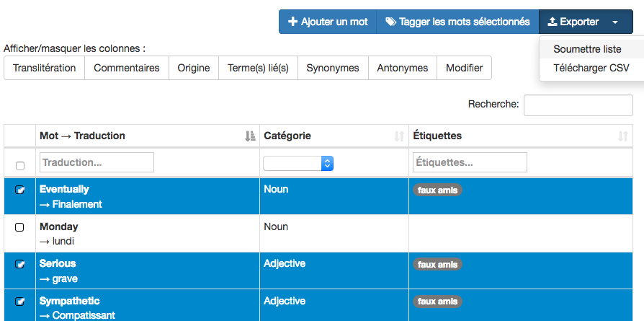
Task: Click the Étiquettes column sort arrows
Action: 622,136
